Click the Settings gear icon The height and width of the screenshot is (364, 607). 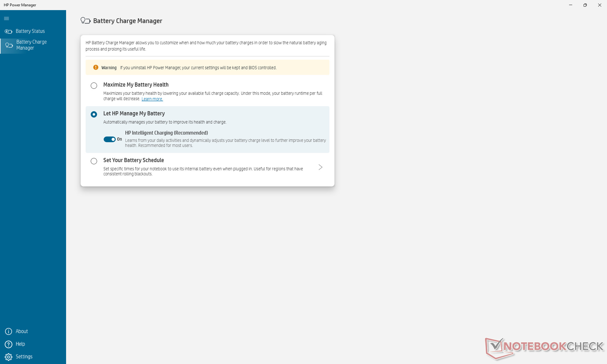[x=9, y=357]
